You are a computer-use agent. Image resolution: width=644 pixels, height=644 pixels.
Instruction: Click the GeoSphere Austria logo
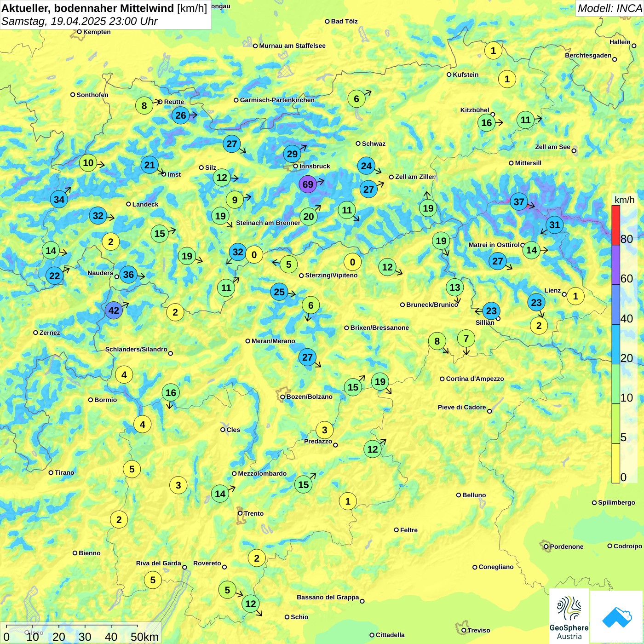pyautogui.click(x=569, y=616)
